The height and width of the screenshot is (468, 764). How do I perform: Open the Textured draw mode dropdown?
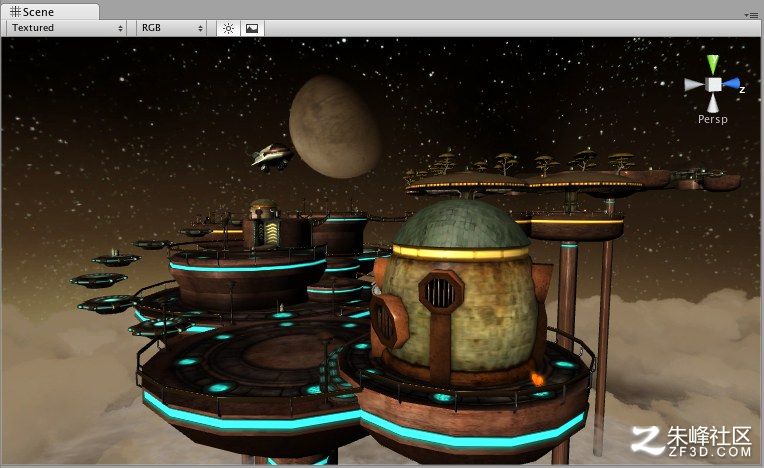[x=67, y=28]
